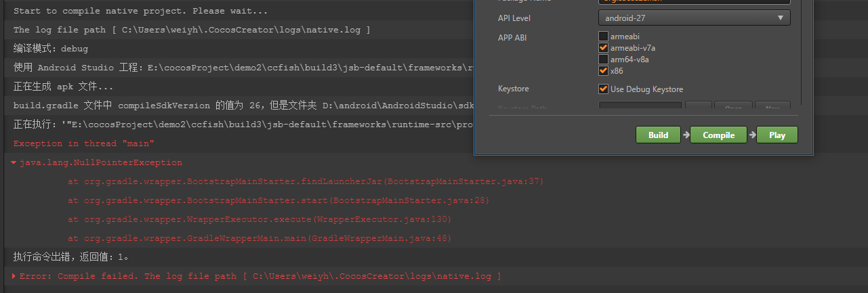This screenshot has width=868, height=293.
Task: Select the GradleWrapperMain.main stack trace line
Action: tap(260, 238)
